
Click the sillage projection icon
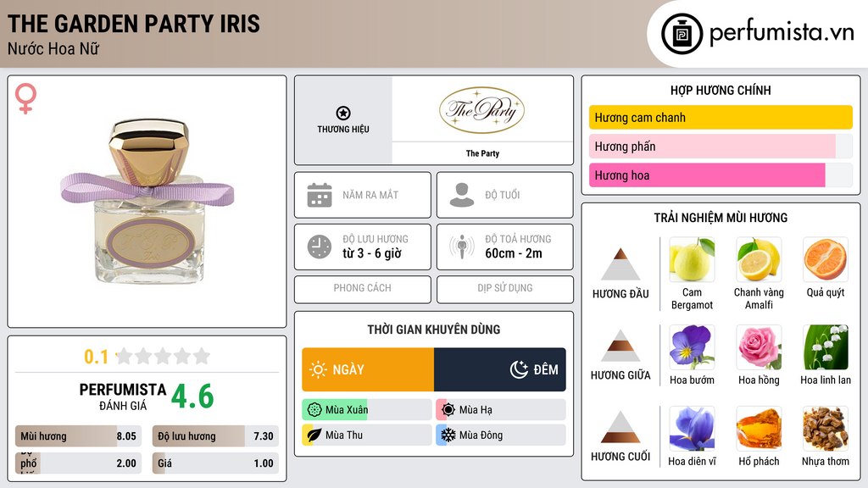point(462,247)
